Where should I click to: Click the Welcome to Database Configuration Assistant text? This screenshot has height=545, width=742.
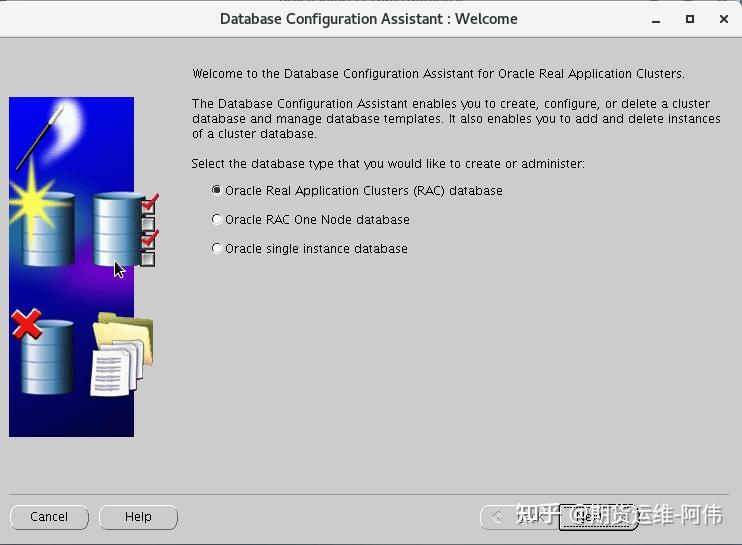[x=438, y=74]
